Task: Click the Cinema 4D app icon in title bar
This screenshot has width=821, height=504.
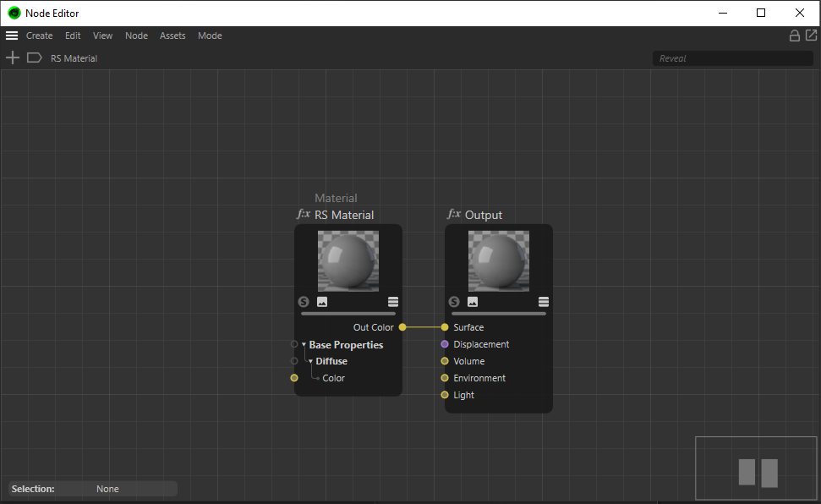Action: (14, 13)
